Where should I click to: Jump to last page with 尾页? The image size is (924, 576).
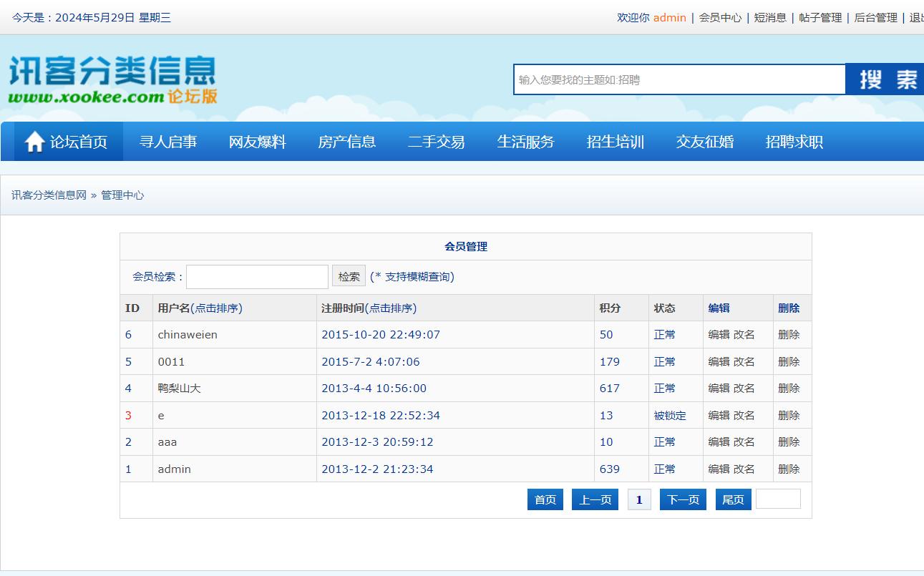(x=734, y=499)
